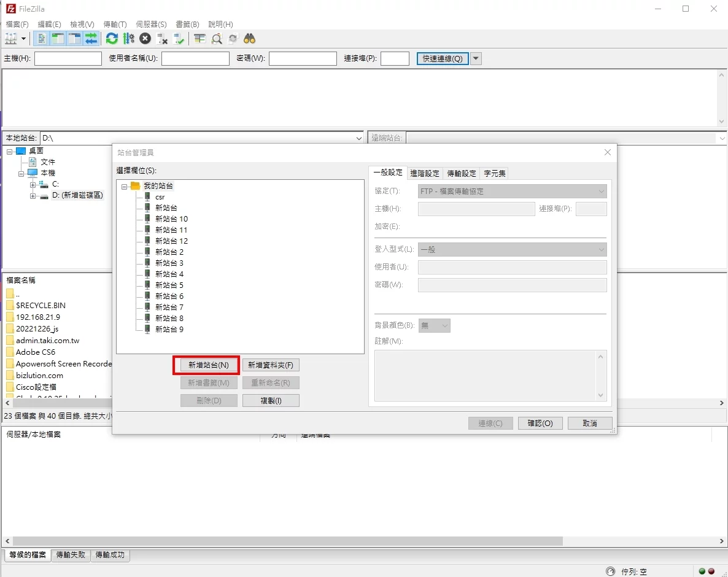
Task: Open the 說明(H) menu
Action: 220,24
